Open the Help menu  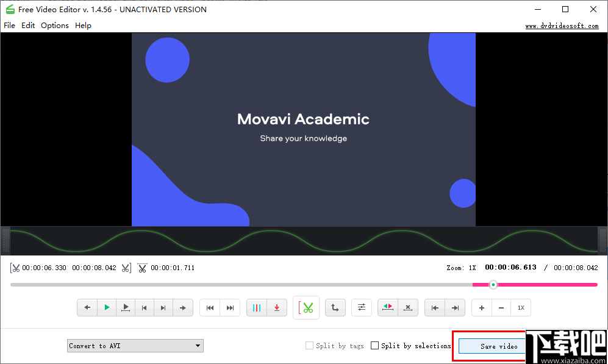[83, 25]
